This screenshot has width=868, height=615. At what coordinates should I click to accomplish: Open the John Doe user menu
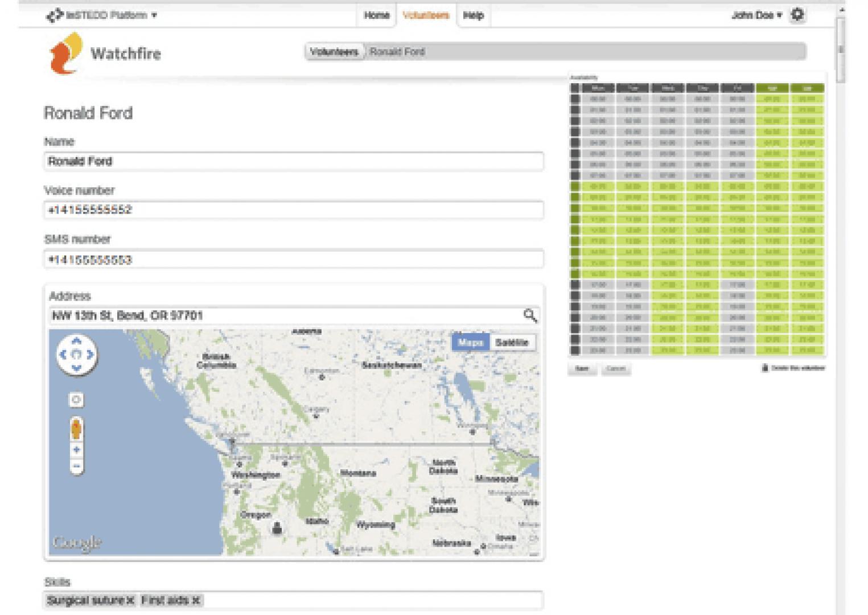pos(756,15)
